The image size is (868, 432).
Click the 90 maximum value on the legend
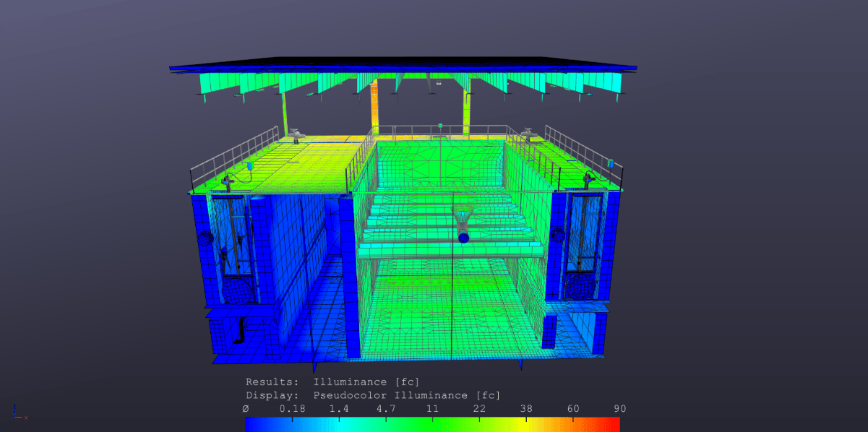(619, 409)
